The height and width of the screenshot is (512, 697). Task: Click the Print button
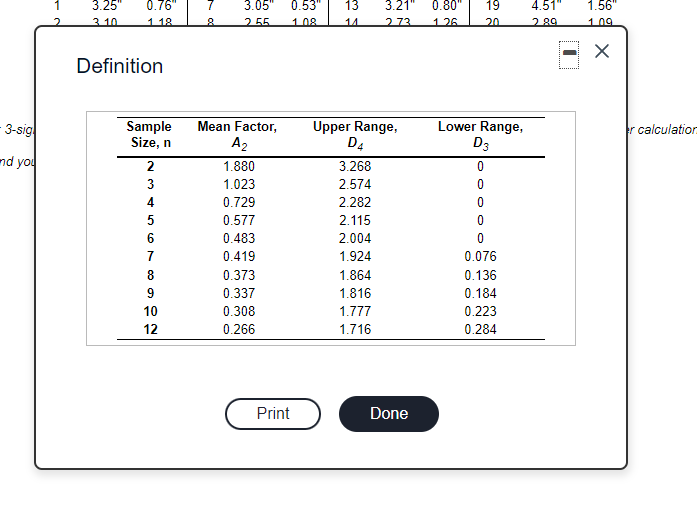(x=272, y=414)
